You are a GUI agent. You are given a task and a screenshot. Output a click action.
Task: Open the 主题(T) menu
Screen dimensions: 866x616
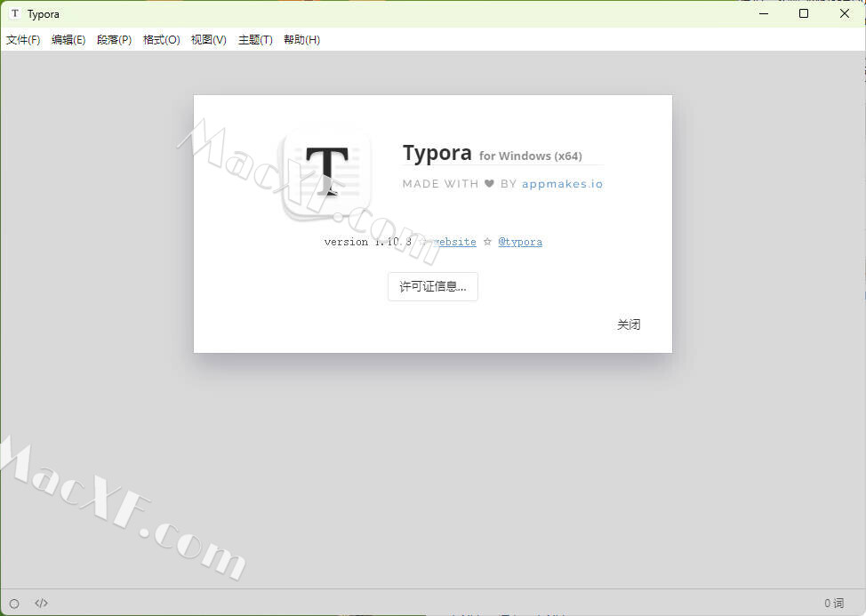click(255, 40)
